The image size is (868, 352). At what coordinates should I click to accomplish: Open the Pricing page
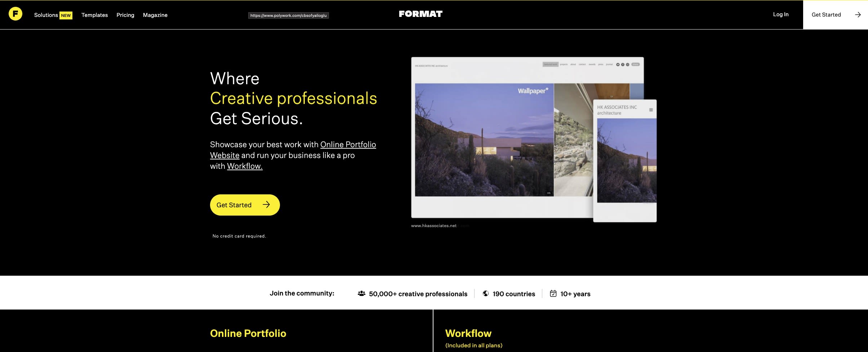(x=125, y=15)
